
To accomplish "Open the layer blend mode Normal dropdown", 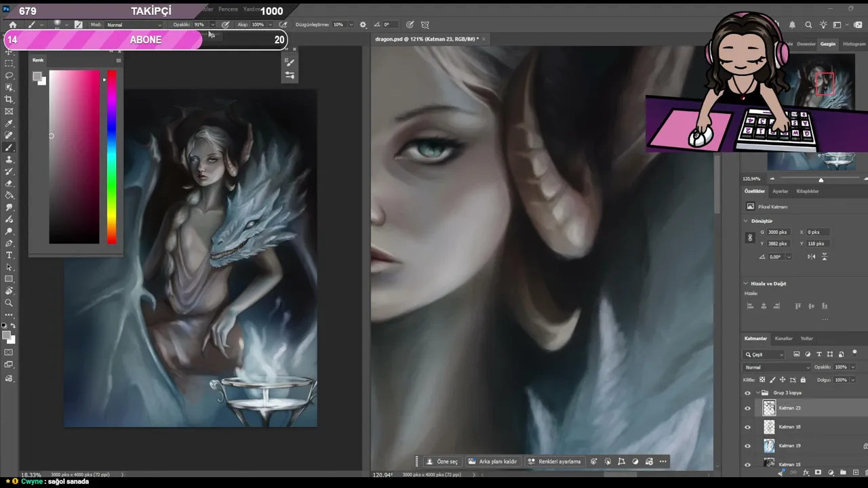I will point(777,367).
